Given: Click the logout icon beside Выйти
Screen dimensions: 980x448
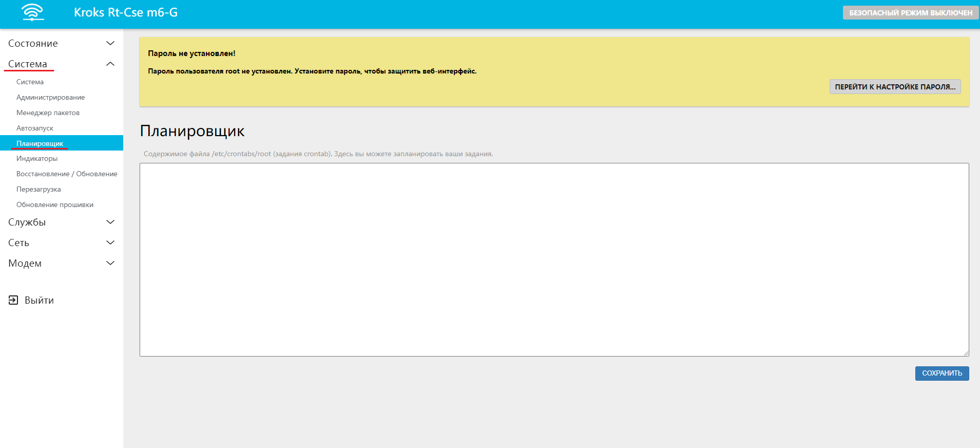Looking at the screenshot, I should [x=13, y=300].
